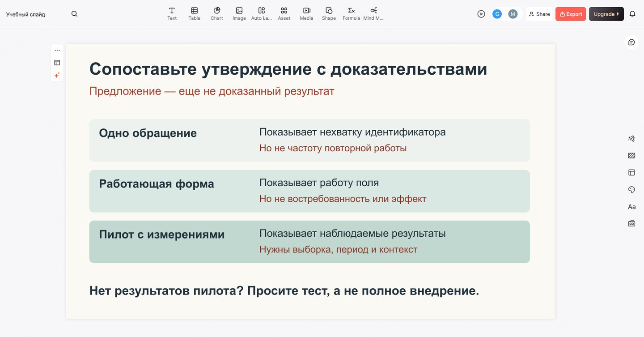
Task: Click text 'Но не востребованность или эффект'
Action: 343,199
